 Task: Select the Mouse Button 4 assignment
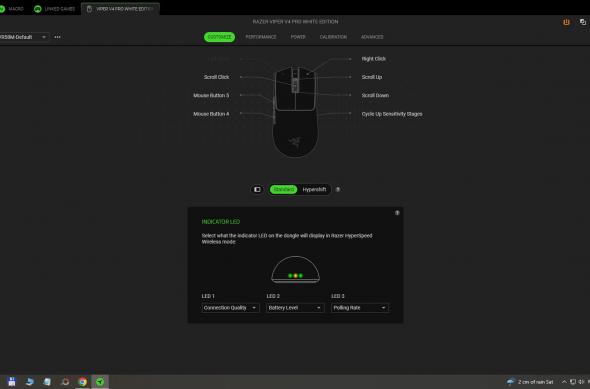[211, 114]
